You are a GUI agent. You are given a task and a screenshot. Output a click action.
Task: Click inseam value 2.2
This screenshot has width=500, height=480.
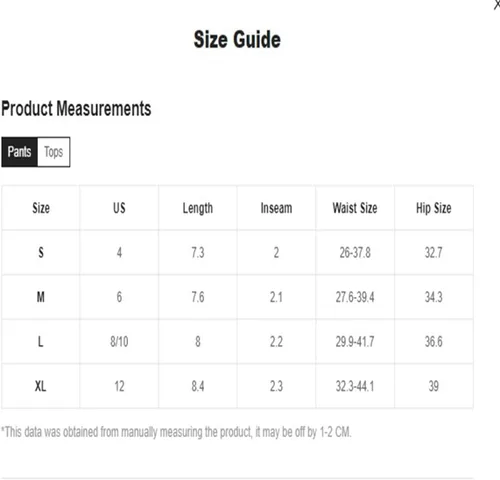pyautogui.click(x=276, y=341)
